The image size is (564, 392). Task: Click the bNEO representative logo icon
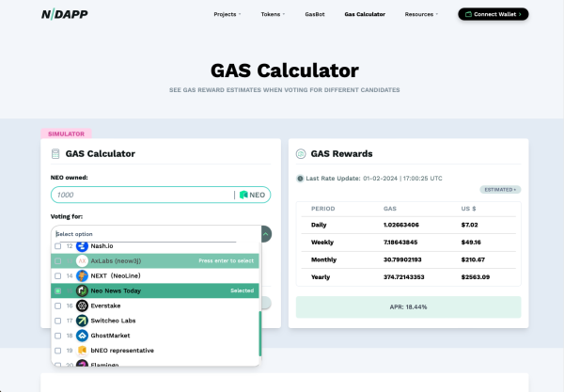pyautogui.click(x=82, y=351)
